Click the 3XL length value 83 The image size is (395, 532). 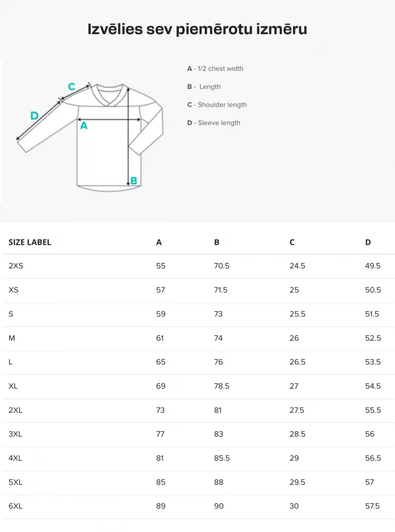tap(219, 434)
